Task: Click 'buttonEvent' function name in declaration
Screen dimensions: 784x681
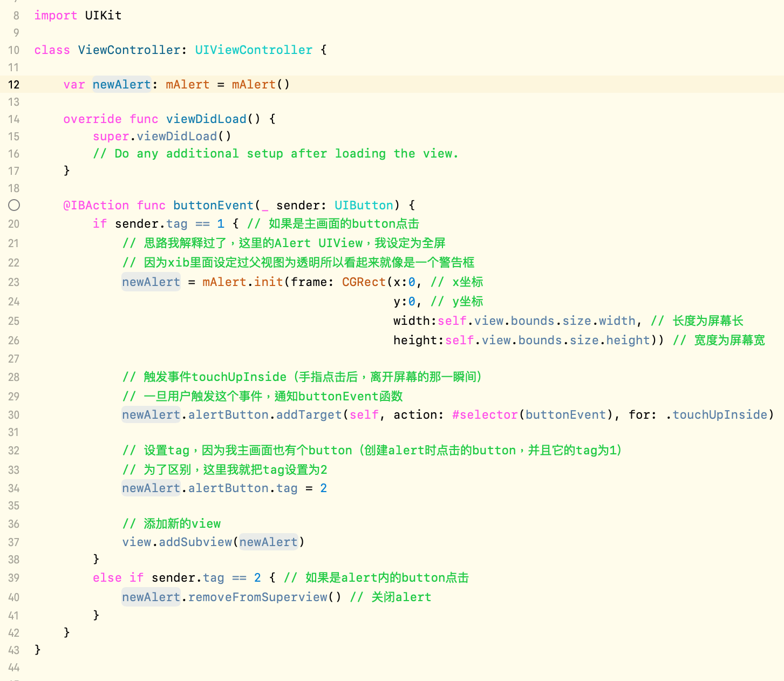Action: coord(213,206)
